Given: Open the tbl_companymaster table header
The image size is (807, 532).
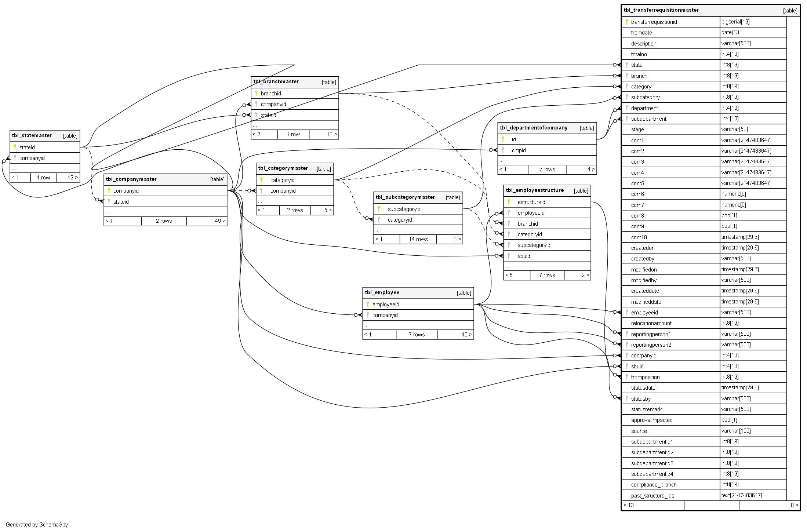Looking at the screenshot, I should click(131, 179).
